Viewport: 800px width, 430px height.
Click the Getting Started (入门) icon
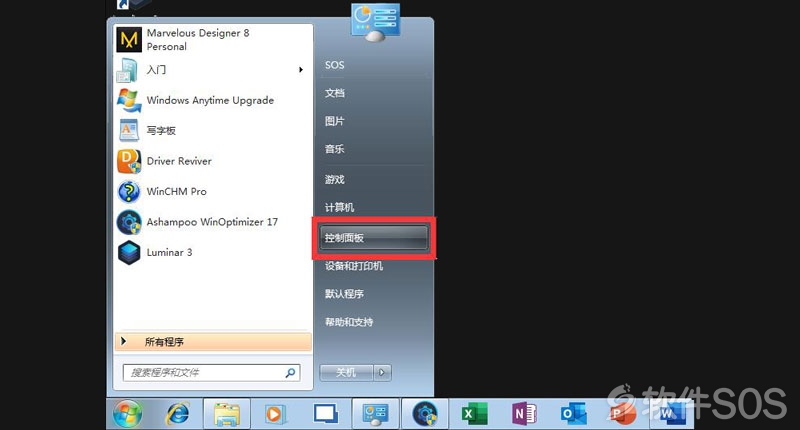[128, 70]
